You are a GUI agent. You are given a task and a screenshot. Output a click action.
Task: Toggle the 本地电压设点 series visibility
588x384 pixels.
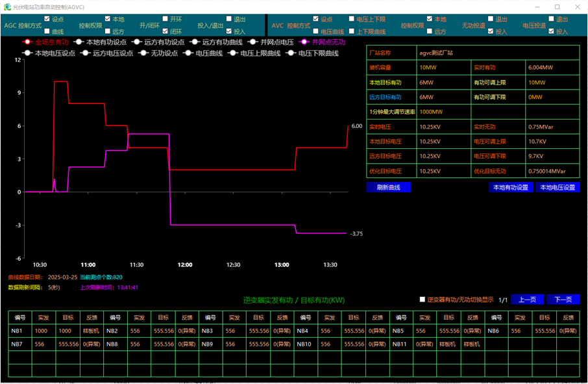27,53
